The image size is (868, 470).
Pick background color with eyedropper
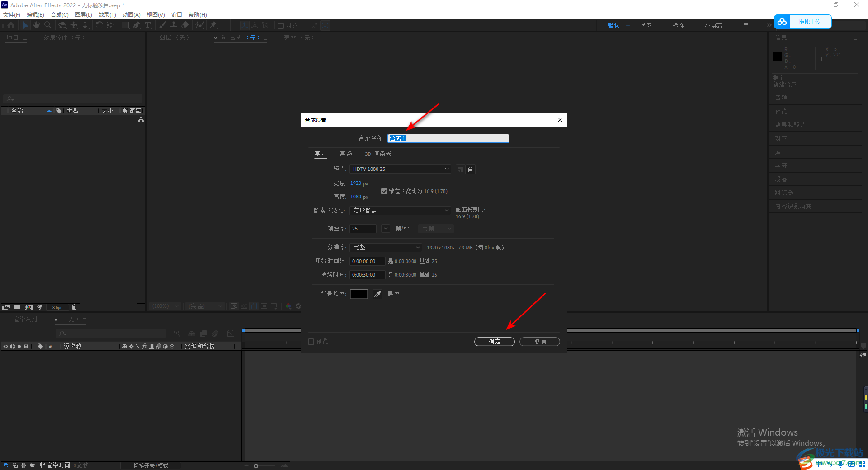point(377,294)
